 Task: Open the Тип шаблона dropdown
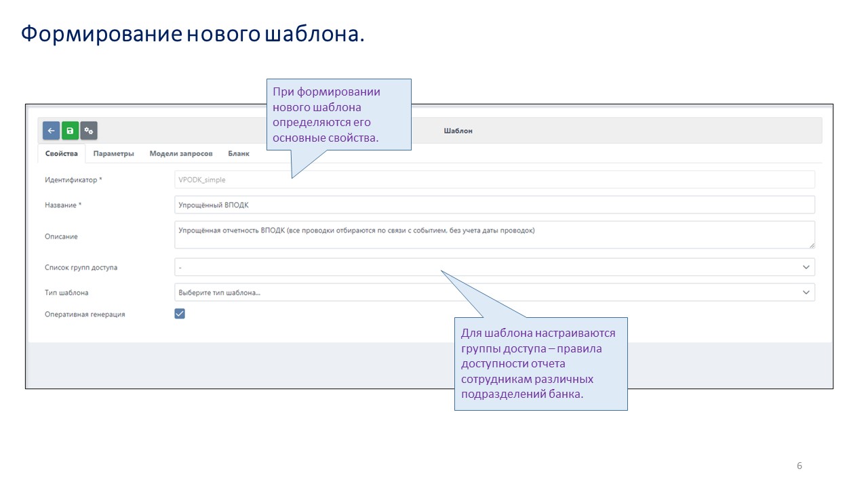(494, 293)
